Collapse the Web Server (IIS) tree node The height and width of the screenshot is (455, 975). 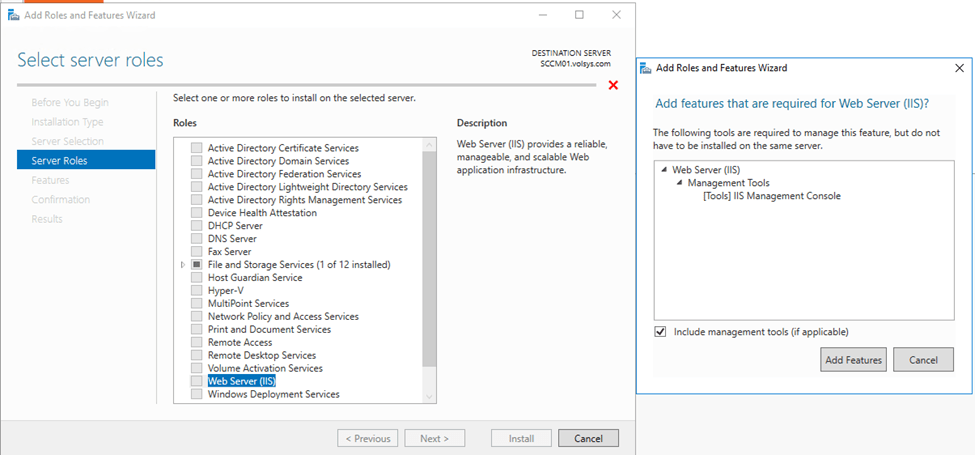click(664, 170)
